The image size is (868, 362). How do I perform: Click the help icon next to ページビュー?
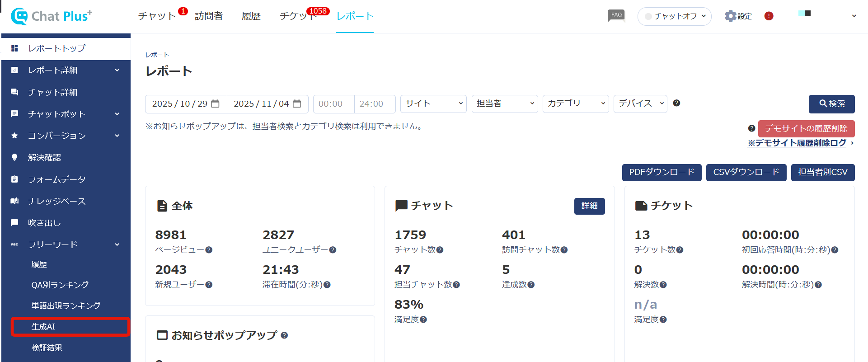coord(209,250)
